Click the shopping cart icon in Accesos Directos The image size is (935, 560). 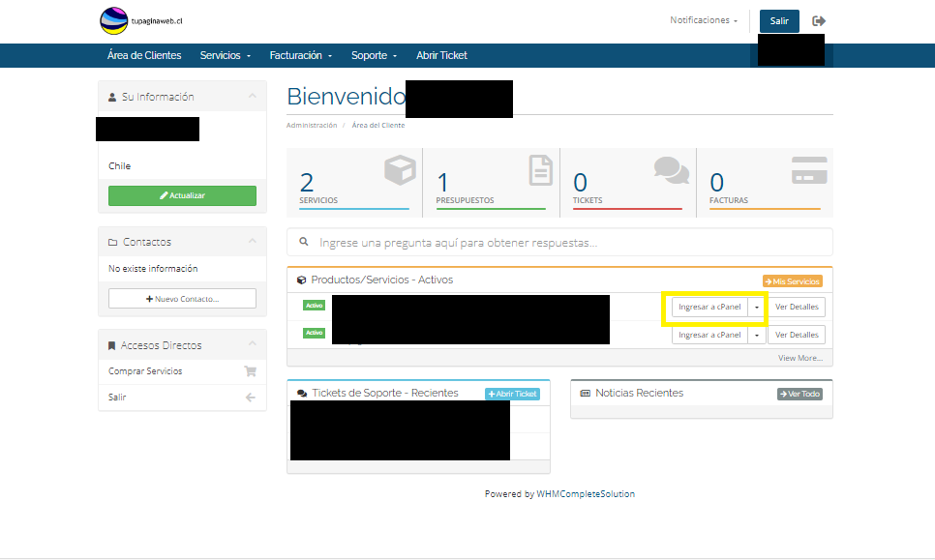[x=250, y=371]
